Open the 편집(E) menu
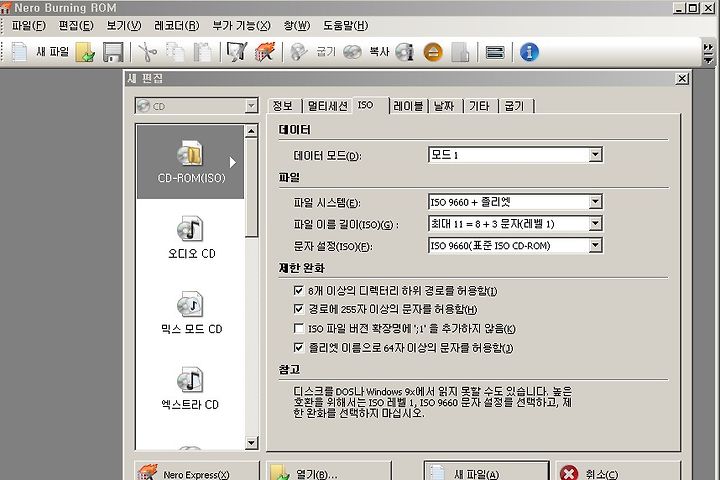The image size is (720, 480). tap(76, 26)
